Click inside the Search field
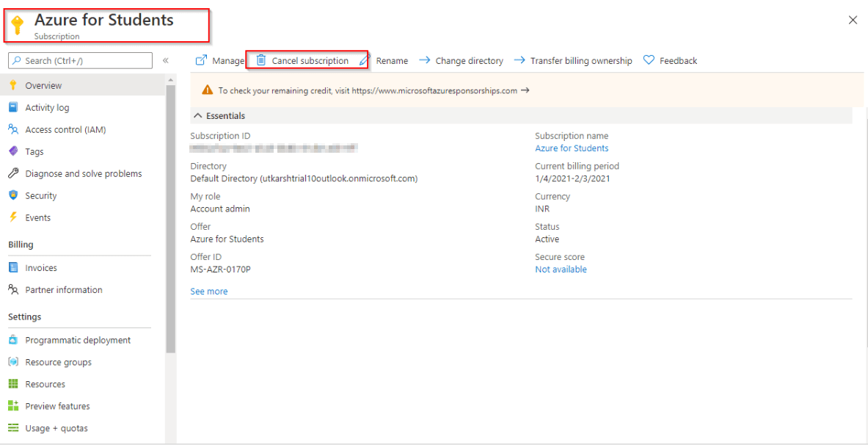 click(81, 59)
